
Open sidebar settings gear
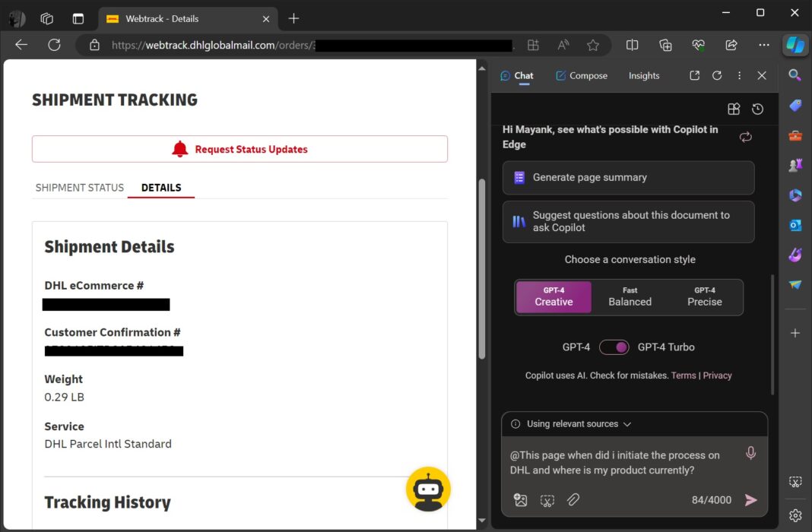pyautogui.click(x=795, y=516)
